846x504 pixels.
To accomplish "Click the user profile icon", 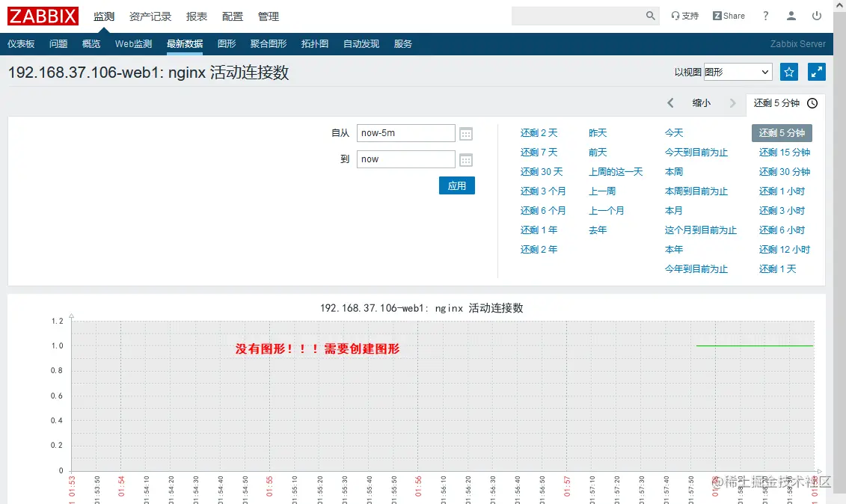I will click(x=791, y=15).
